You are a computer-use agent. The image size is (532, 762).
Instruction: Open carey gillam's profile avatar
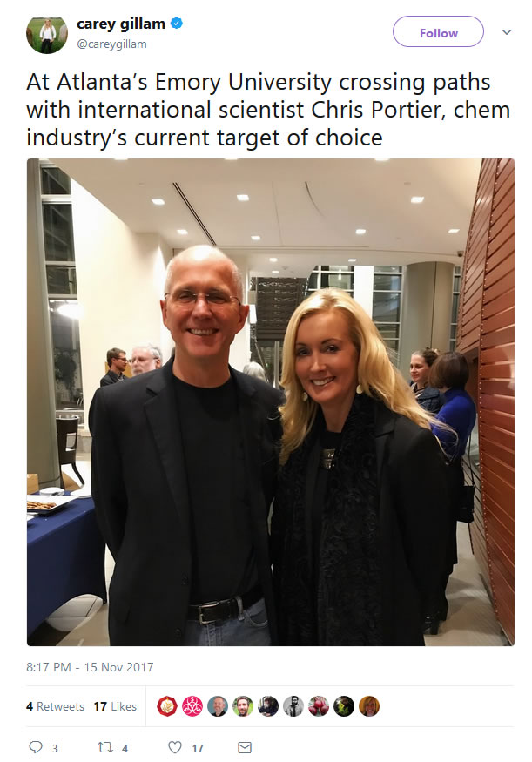click(47, 35)
